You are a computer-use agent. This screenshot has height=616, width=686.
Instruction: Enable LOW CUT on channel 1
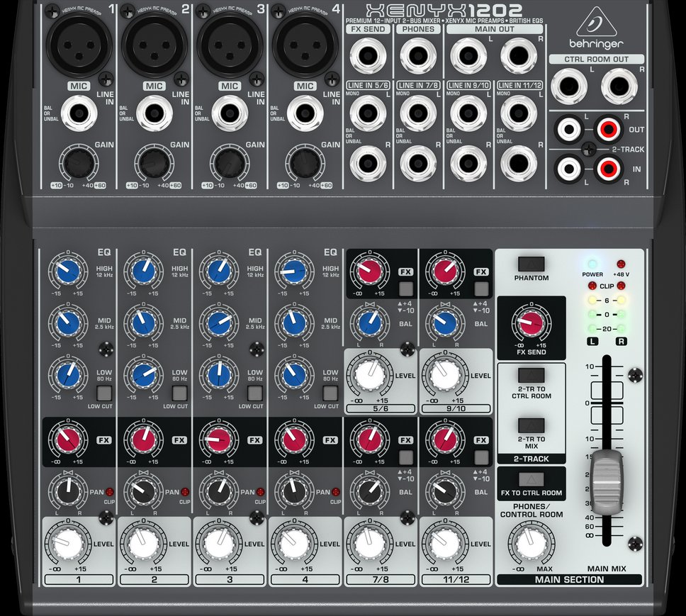click(x=104, y=393)
